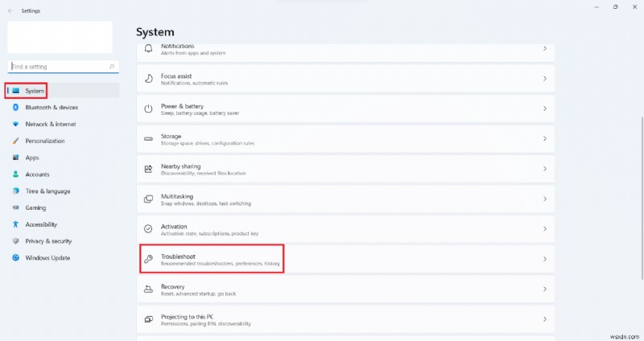Click the Gaming controller icon
The height and width of the screenshot is (341, 644).
pyautogui.click(x=15, y=207)
